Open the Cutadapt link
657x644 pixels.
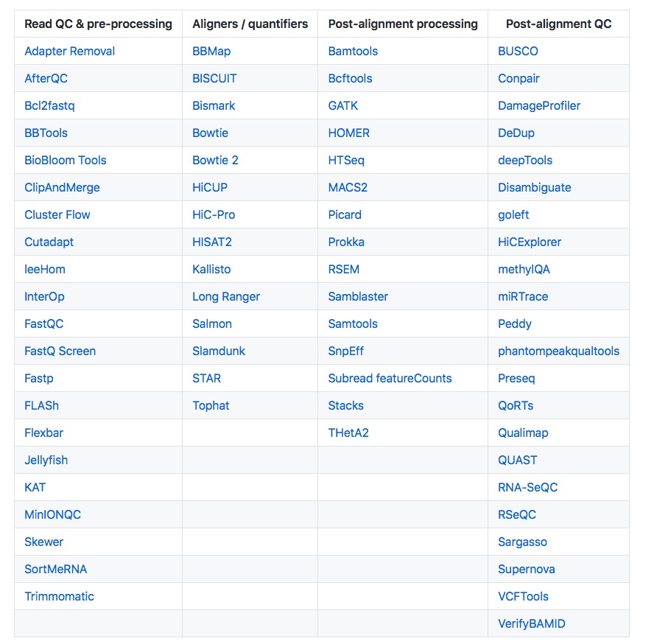point(49,242)
